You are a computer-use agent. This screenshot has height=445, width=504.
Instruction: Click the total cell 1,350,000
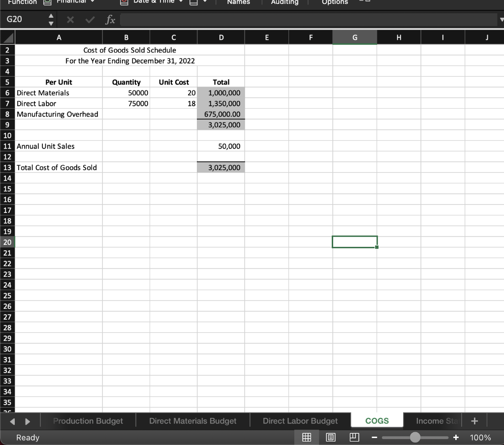coord(221,103)
